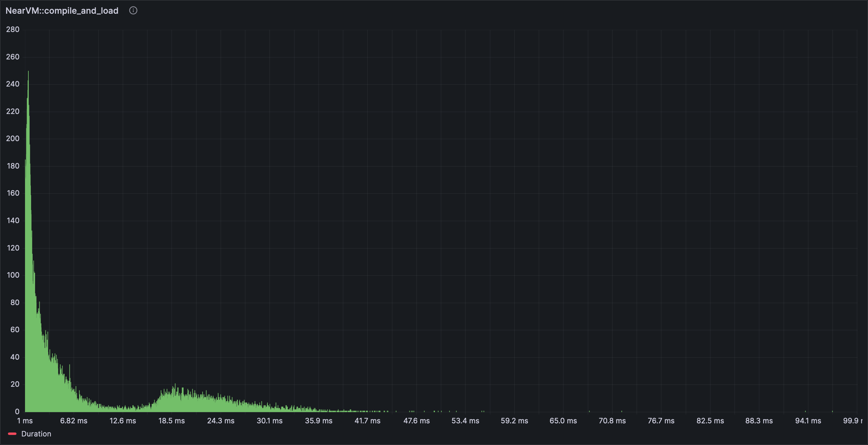Click the 94.1 ms x-axis label
Screen dimensions: 868x445
(x=808, y=421)
